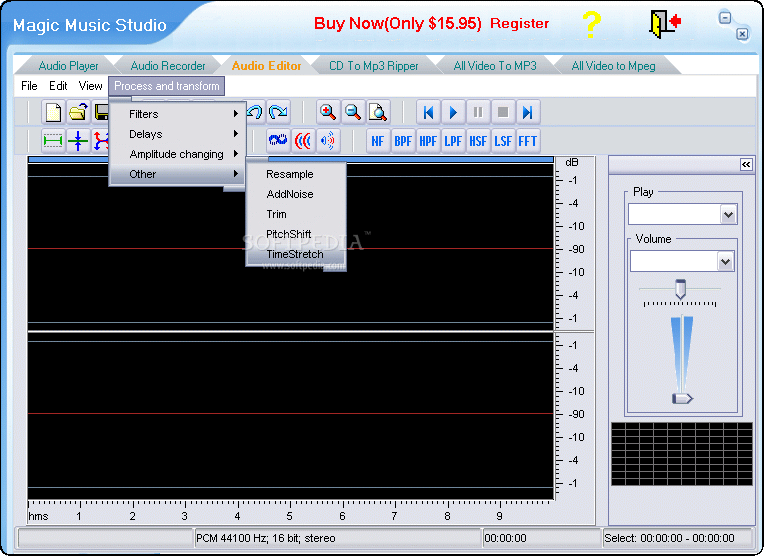The width and height of the screenshot is (764, 556).
Task: Collapse the side panel with double chevron
Action: tap(745, 164)
